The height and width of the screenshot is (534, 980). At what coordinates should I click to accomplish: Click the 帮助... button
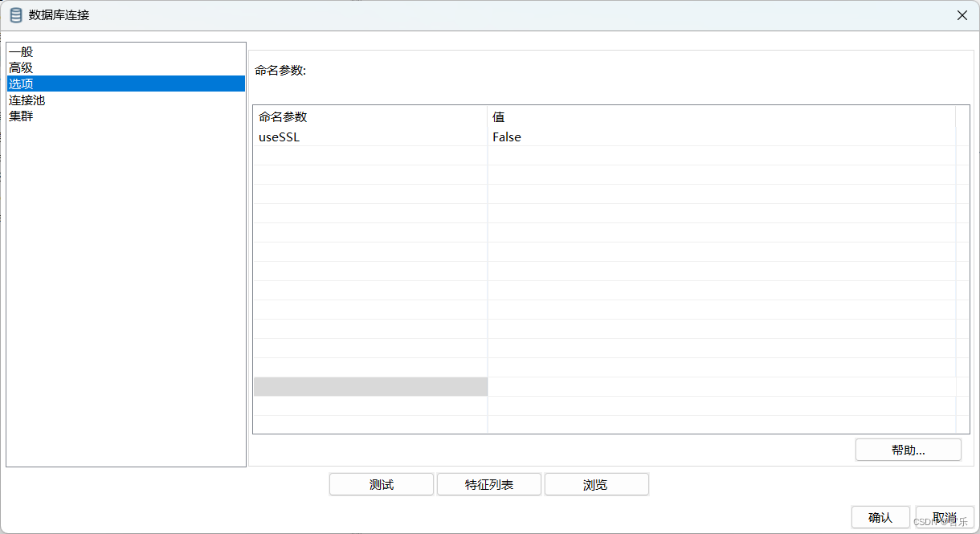click(x=909, y=450)
